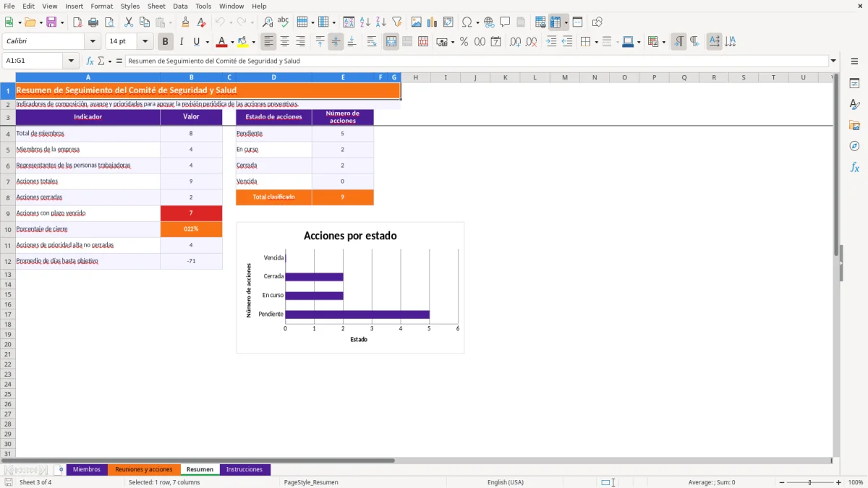Open sidebar Navigator compass icon

click(854, 146)
